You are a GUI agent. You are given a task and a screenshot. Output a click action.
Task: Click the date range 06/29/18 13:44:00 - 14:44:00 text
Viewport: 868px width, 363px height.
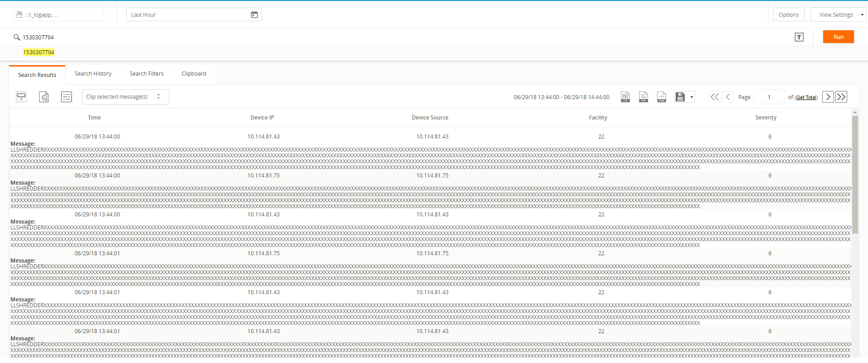[x=562, y=97]
